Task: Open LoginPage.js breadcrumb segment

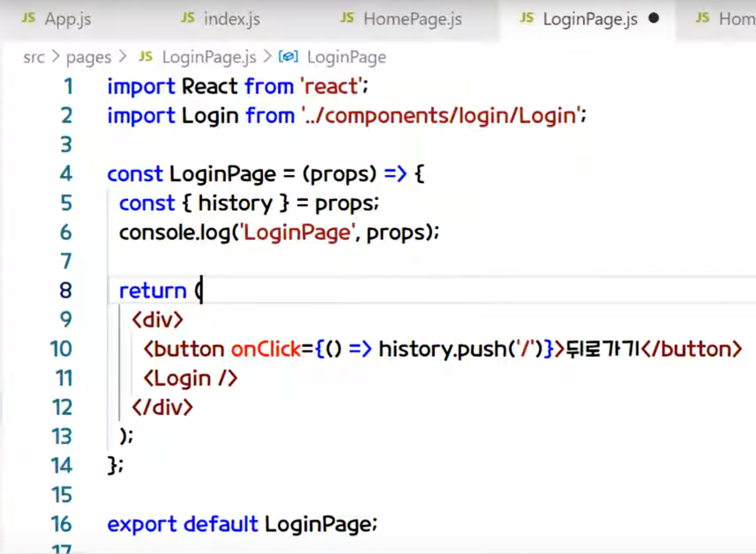Action: coord(209,57)
